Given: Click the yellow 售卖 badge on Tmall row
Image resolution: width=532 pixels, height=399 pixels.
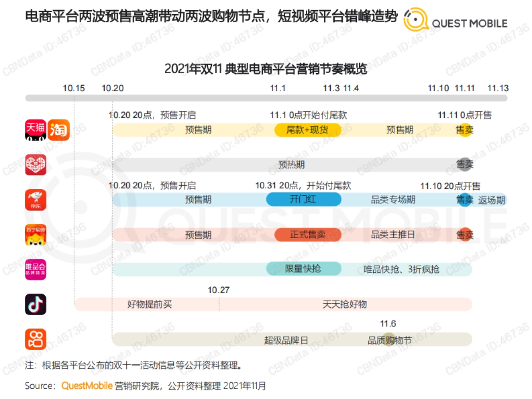Looking at the screenshot, I should point(465,130).
